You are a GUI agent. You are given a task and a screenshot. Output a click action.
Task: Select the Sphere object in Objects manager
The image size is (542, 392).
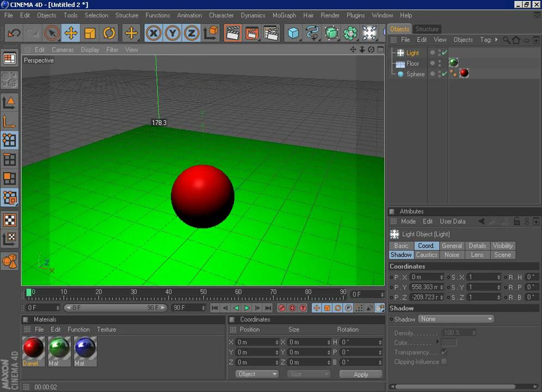pyautogui.click(x=415, y=74)
